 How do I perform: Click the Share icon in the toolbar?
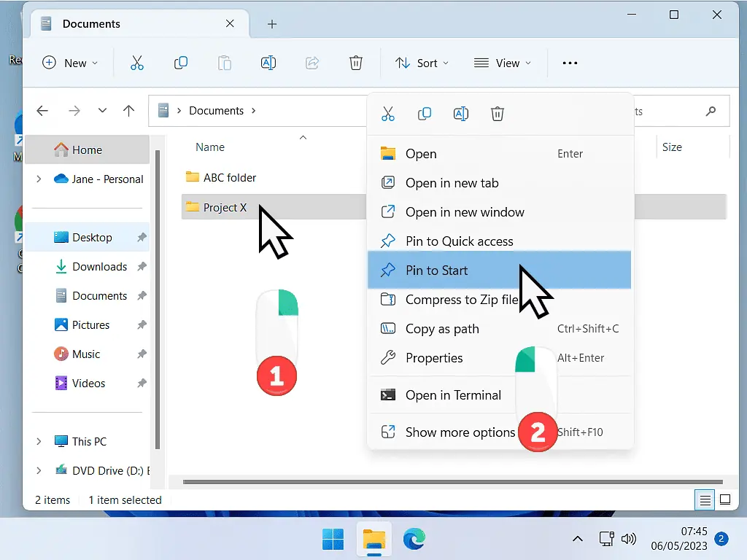pyautogui.click(x=312, y=63)
